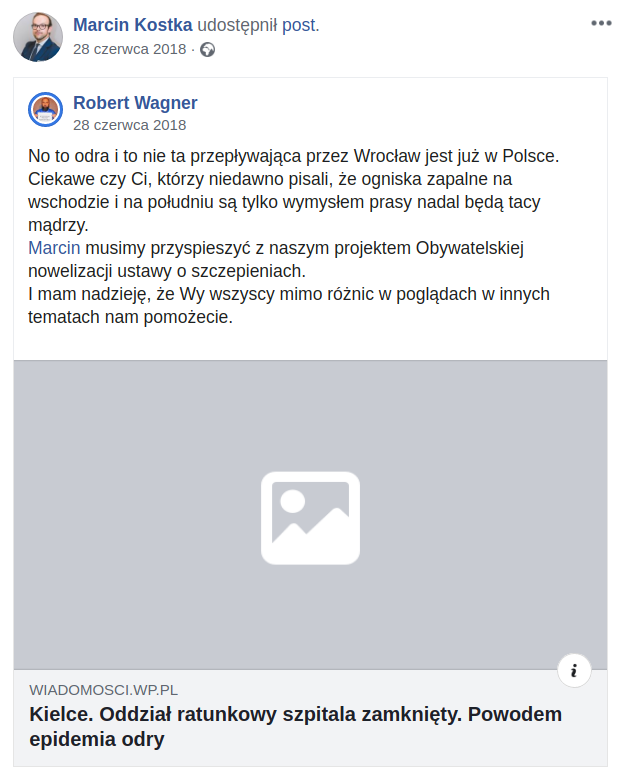Click the round info 'i' icon
The width and height of the screenshot is (621, 770).
pyautogui.click(x=574, y=670)
